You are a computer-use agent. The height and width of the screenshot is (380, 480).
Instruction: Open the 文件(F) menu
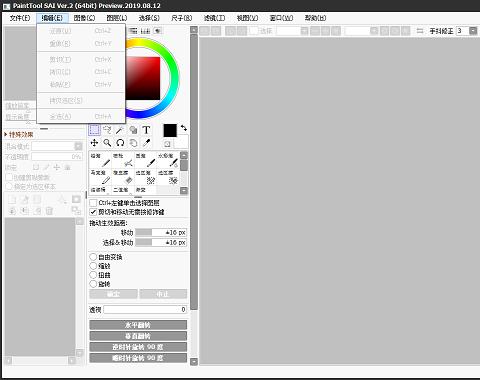[x=20, y=18]
